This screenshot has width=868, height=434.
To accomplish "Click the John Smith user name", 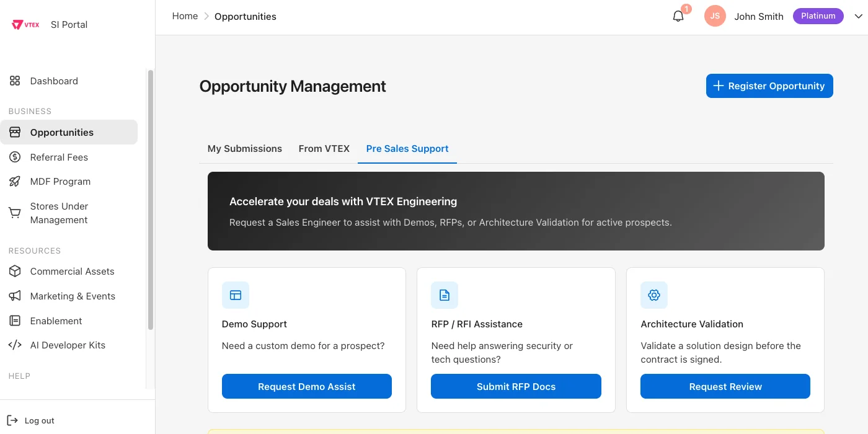I will pyautogui.click(x=759, y=17).
